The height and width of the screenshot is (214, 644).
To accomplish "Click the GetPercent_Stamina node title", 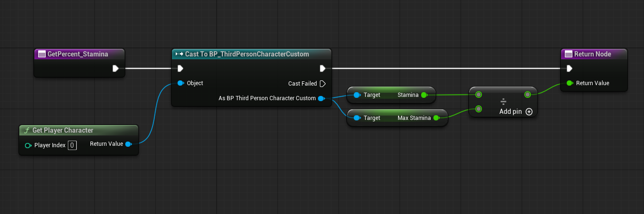I will 78,54.
